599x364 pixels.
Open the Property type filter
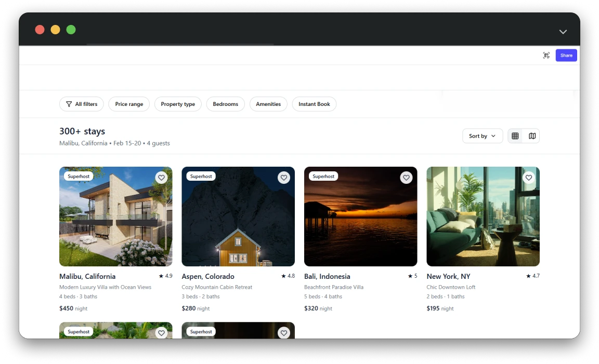point(178,104)
